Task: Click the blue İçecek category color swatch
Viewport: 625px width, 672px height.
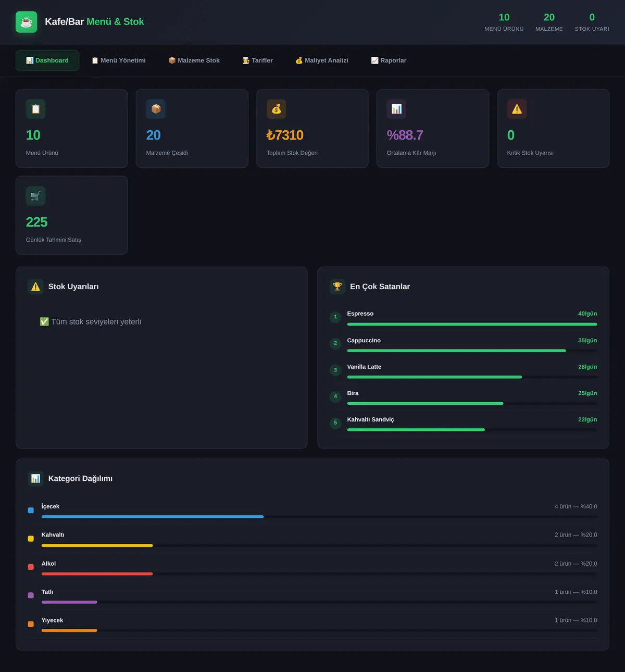Action: [x=31, y=511]
